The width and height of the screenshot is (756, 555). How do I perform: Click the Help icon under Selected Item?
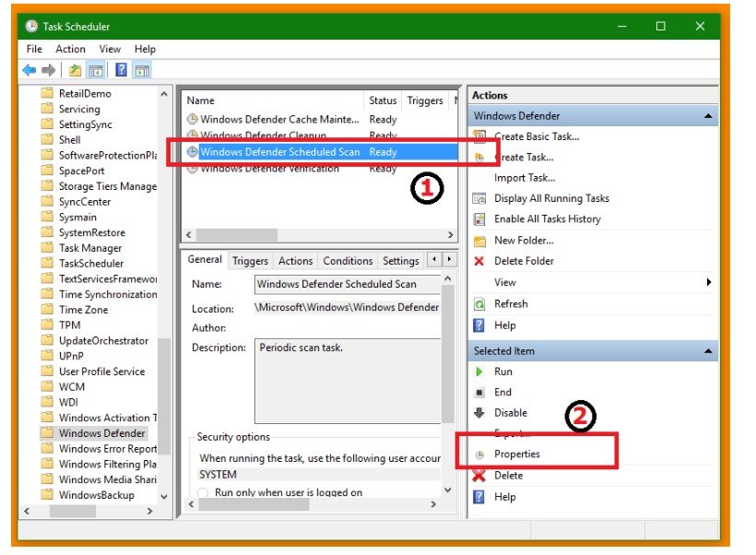coord(478,497)
